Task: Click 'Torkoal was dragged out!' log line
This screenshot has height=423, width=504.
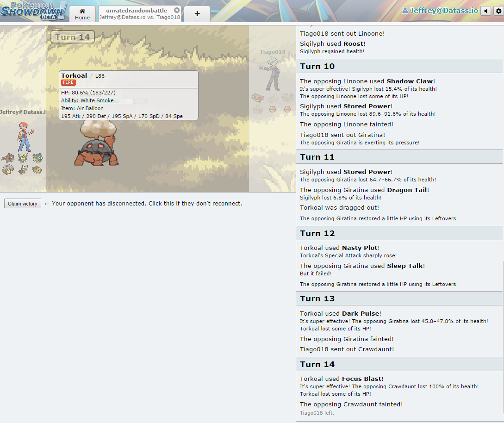Action: (339, 208)
